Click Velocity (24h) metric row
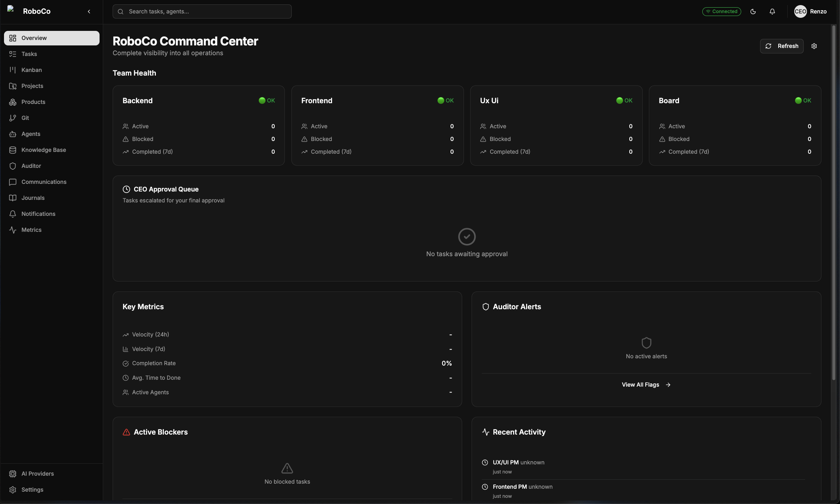Screen dimensions: 840x504 [287, 335]
